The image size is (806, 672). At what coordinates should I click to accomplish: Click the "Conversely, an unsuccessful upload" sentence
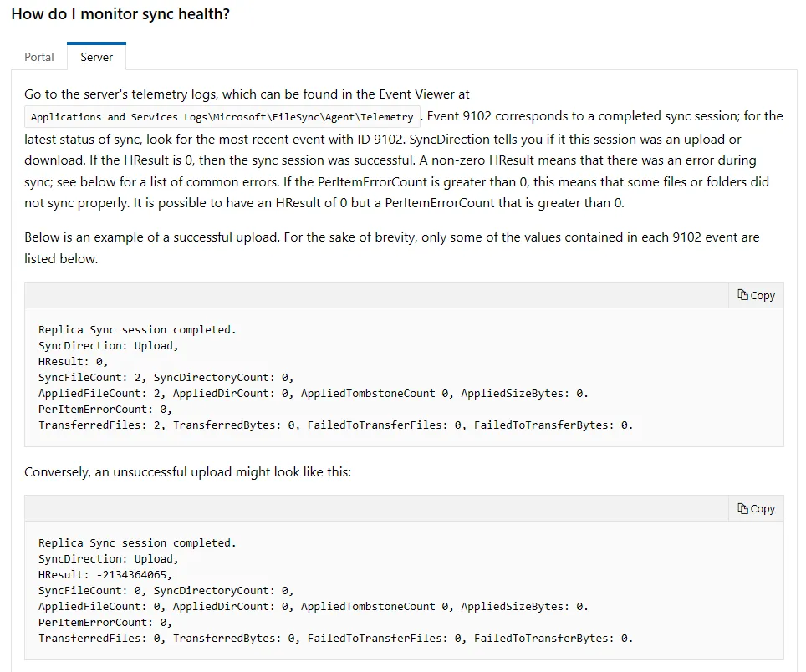(x=187, y=471)
